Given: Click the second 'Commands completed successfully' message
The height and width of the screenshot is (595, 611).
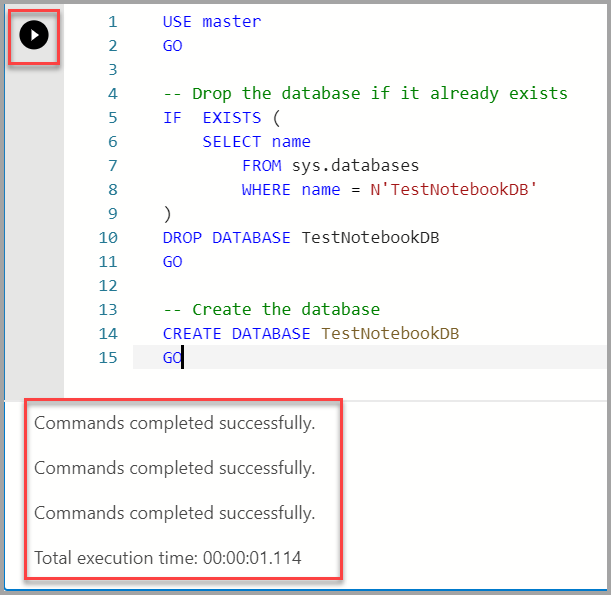Looking at the screenshot, I should coord(175,468).
